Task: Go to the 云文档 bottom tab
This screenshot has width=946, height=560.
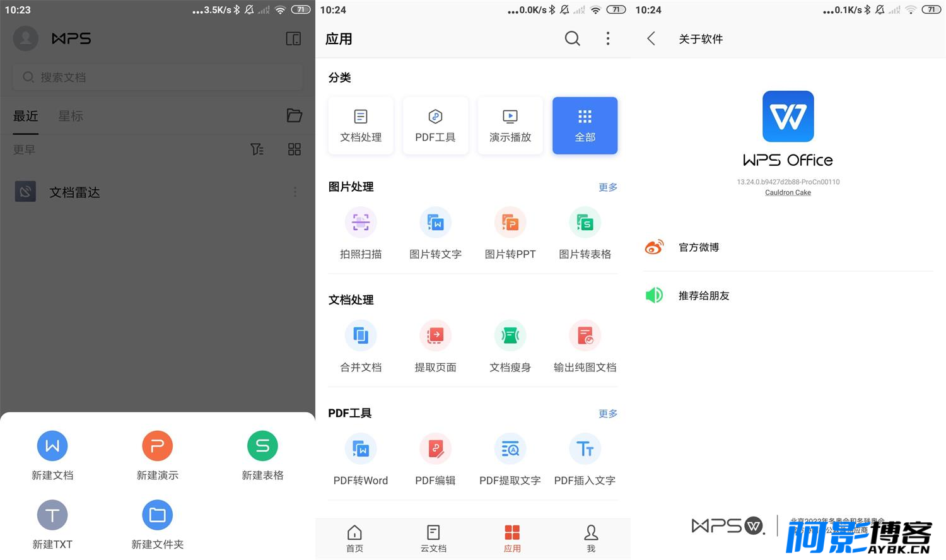Action: point(433,539)
